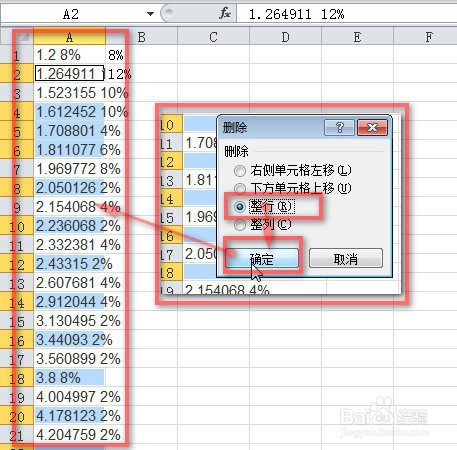The image size is (457, 450).
Task: Select the radio '下方单元格上移(U)'
Action: coord(240,189)
